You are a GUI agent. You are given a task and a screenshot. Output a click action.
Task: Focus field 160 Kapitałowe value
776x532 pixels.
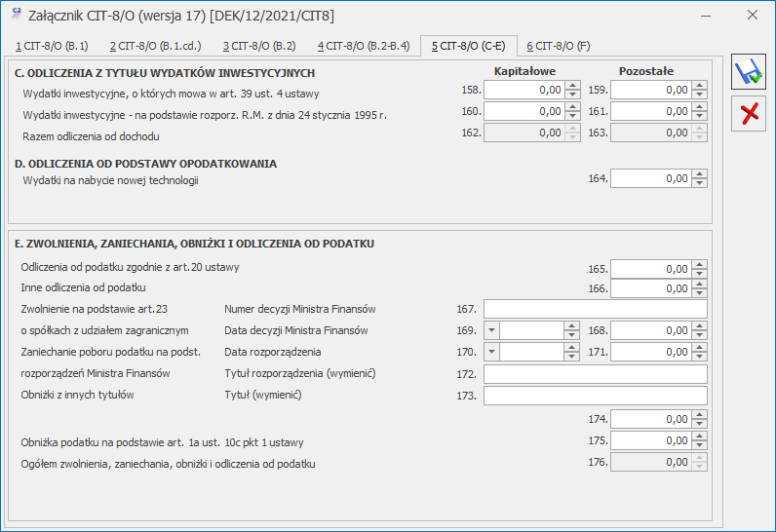point(524,111)
